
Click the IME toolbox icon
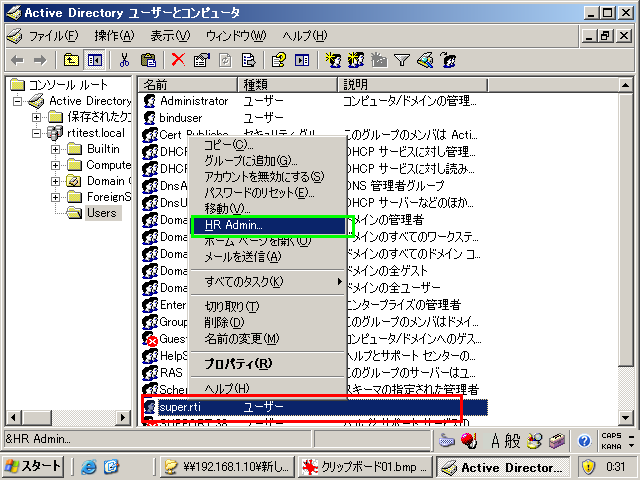pyautogui.click(x=557, y=441)
